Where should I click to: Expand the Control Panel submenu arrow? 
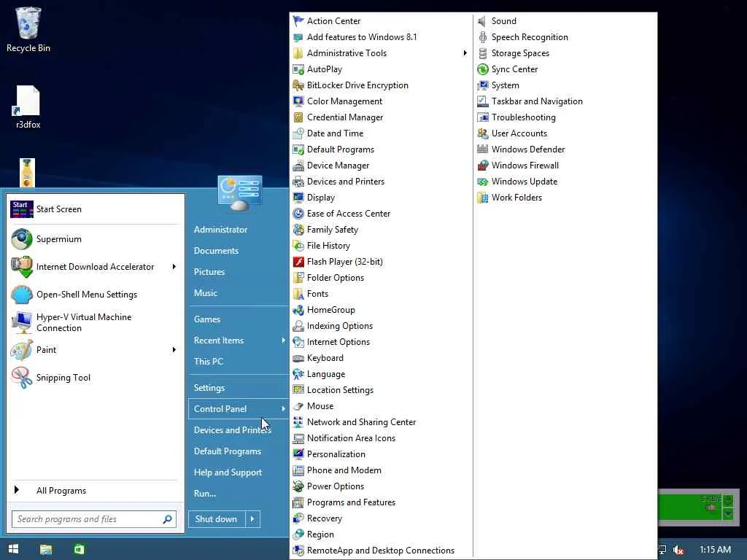(284, 409)
